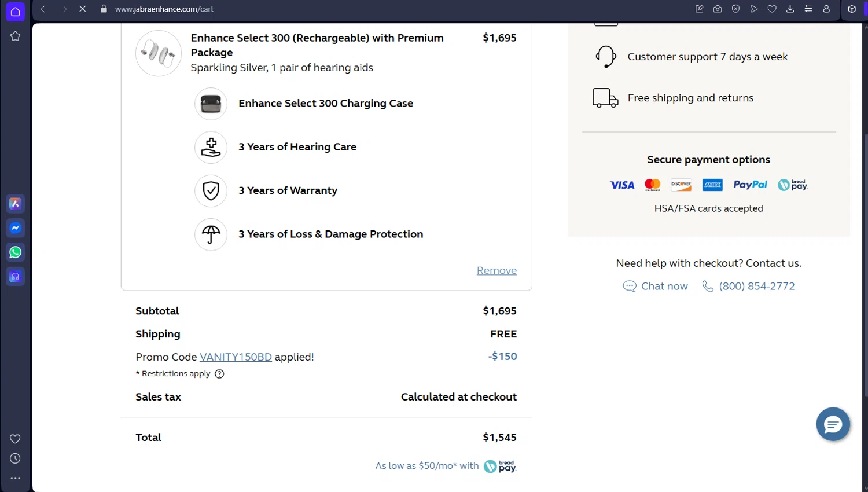The height and width of the screenshot is (492, 868).
Task: Click the -$150 discount amount
Action: [x=502, y=357]
